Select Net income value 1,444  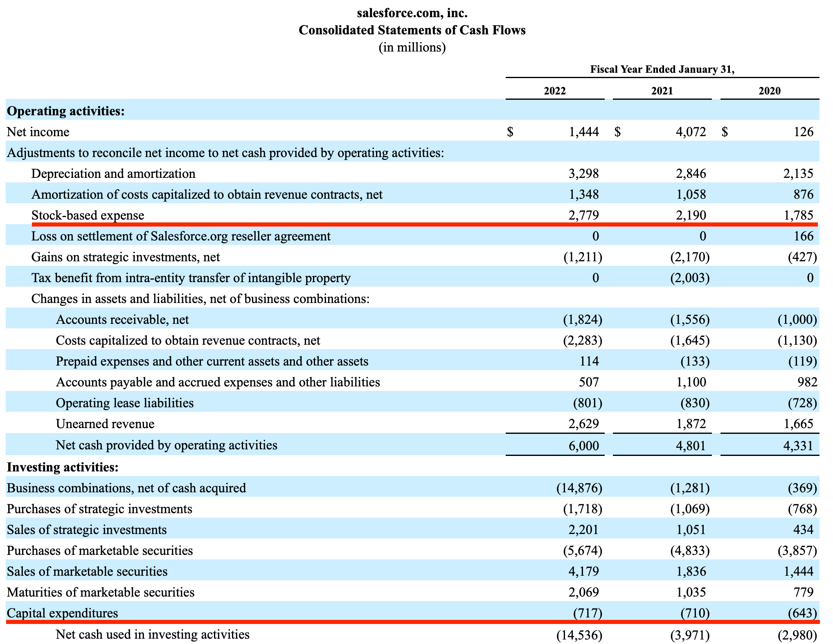click(x=584, y=132)
